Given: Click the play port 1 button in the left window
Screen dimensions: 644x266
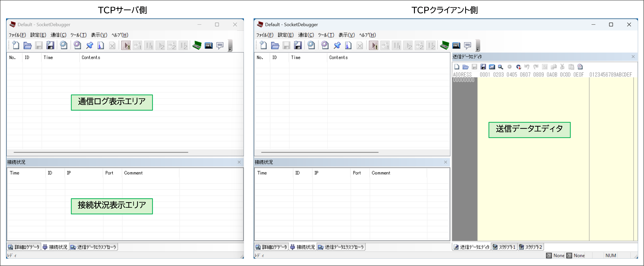Looking at the screenshot, I should point(126,45).
